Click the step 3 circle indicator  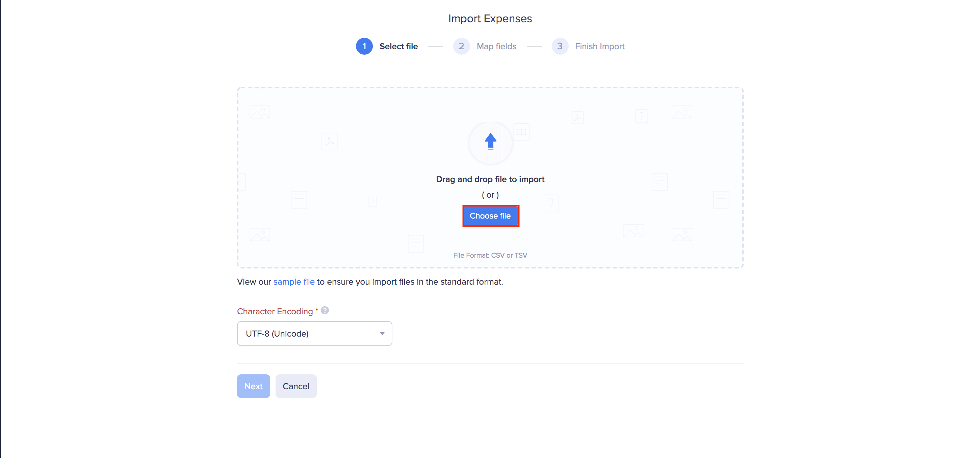click(x=560, y=46)
